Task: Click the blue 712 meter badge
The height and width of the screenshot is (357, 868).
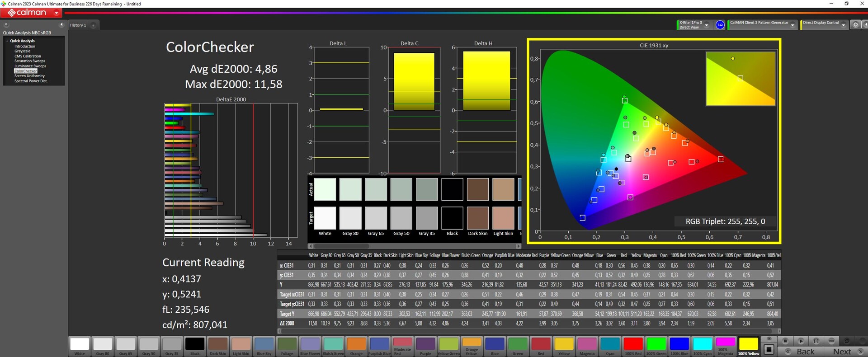Action: pyautogui.click(x=720, y=25)
